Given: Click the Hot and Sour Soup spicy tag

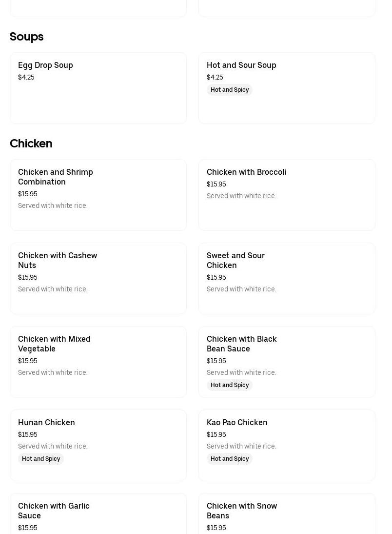Looking at the screenshot, I should tap(230, 90).
